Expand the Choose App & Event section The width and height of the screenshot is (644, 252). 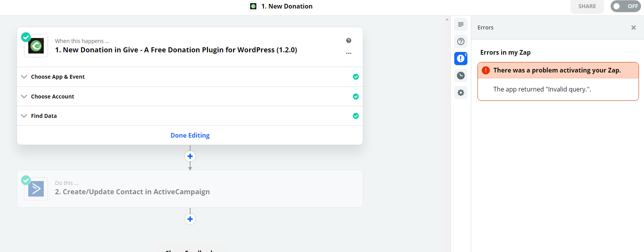coord(190,77)
